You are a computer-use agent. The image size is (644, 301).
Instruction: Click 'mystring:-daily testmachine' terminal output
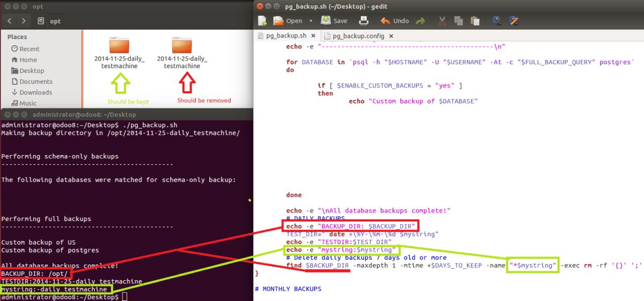tap(54, 289)
